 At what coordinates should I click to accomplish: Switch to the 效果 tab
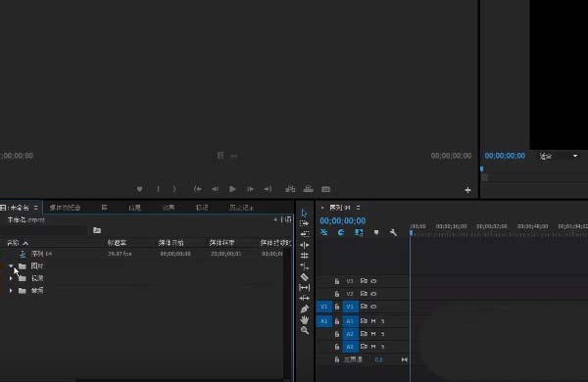[168, 208]
